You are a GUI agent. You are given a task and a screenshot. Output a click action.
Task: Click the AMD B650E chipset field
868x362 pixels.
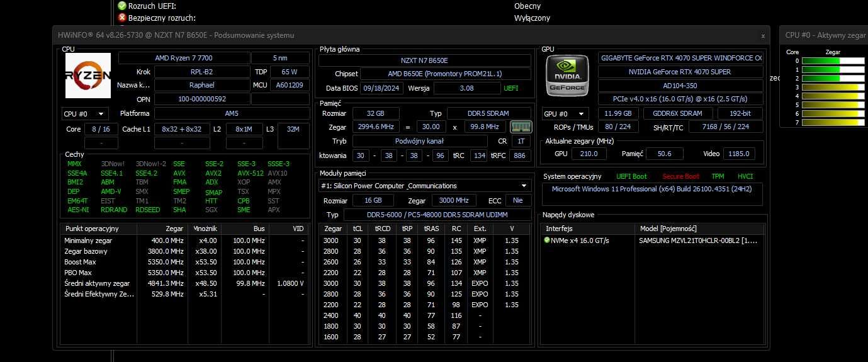tap(445, 74)
